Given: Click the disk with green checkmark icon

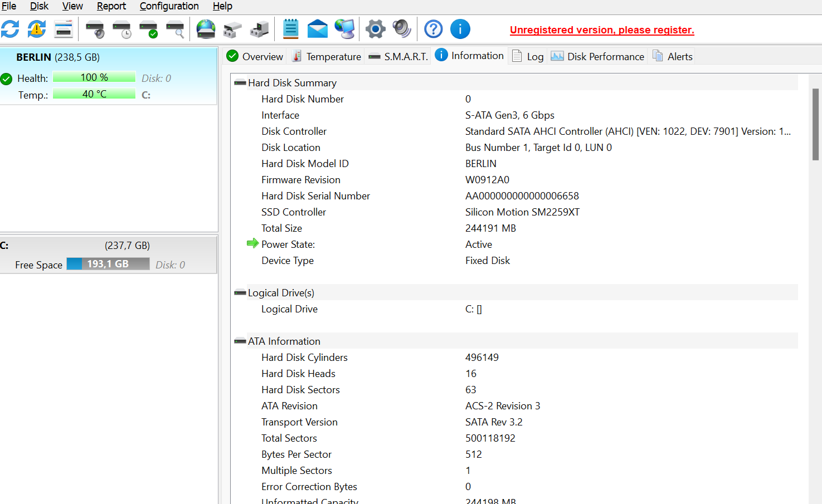Looking at the screenshot, I should (x=148, y=29).
